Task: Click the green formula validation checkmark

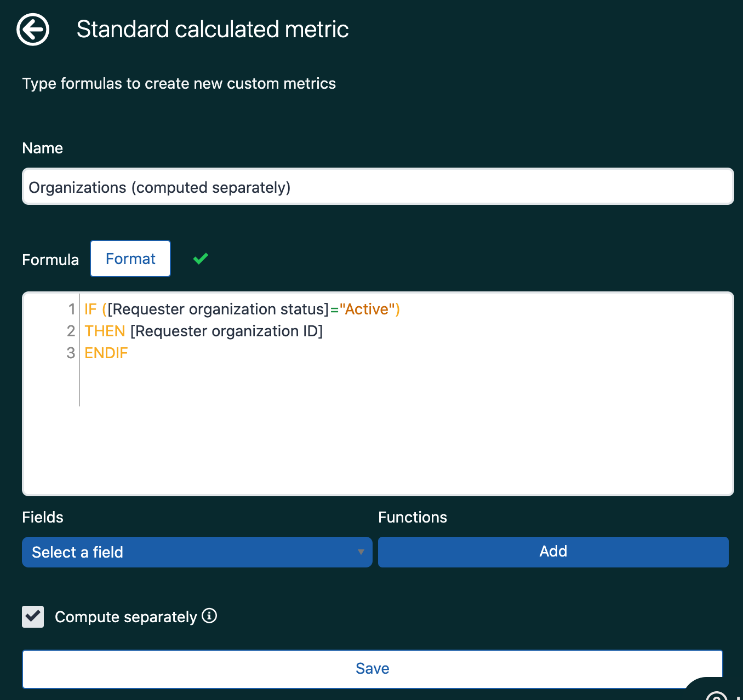Action: point(201,259)
